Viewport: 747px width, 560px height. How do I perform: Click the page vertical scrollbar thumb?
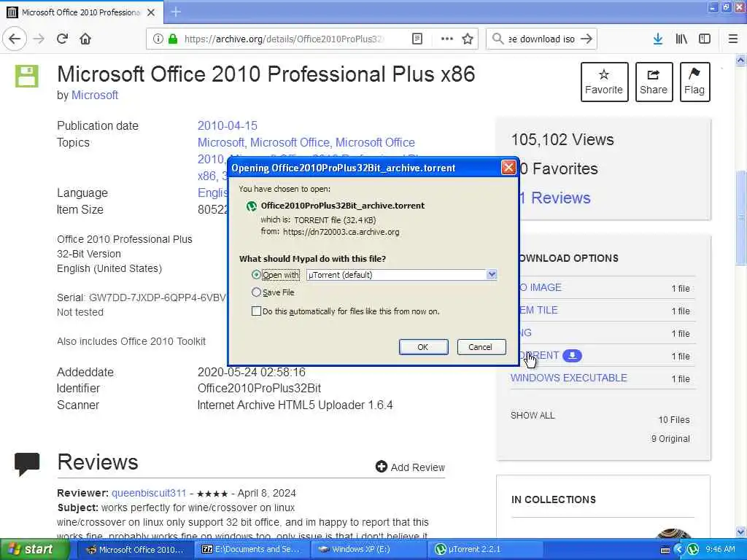tap(741, 217)
